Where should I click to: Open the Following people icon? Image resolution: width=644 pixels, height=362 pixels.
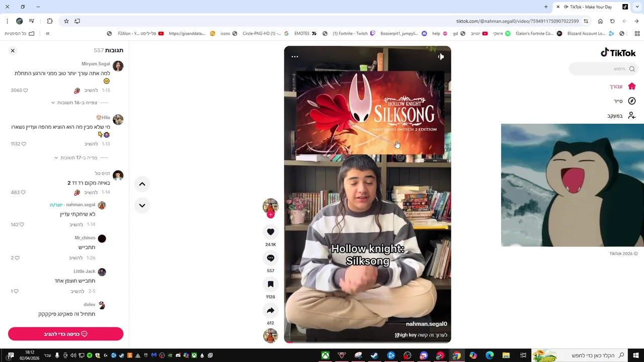pyautogui.click(x=632, y=116)
